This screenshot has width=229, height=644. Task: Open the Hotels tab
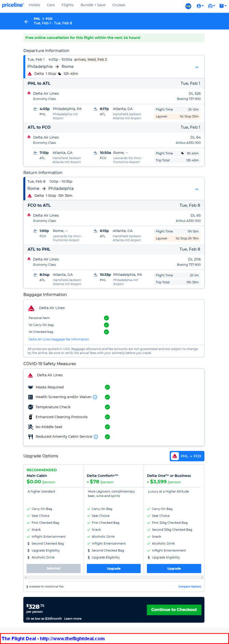[x=34, y=5]
